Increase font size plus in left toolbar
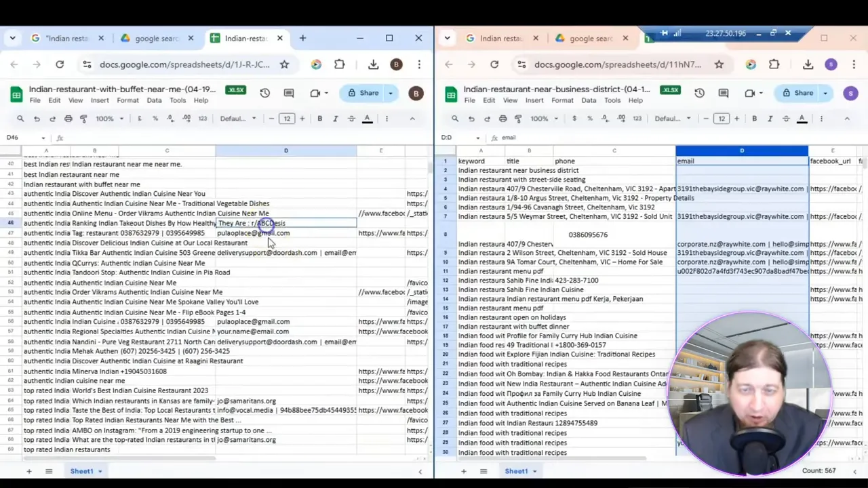The image size is (868, 488). point(302,119)
